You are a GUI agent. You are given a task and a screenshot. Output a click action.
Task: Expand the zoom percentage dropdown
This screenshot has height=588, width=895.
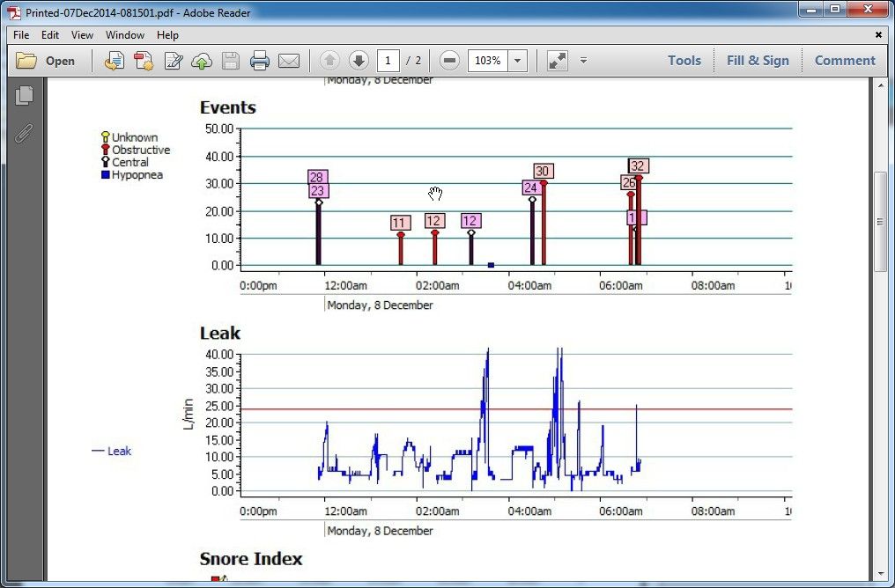point(518,61)
